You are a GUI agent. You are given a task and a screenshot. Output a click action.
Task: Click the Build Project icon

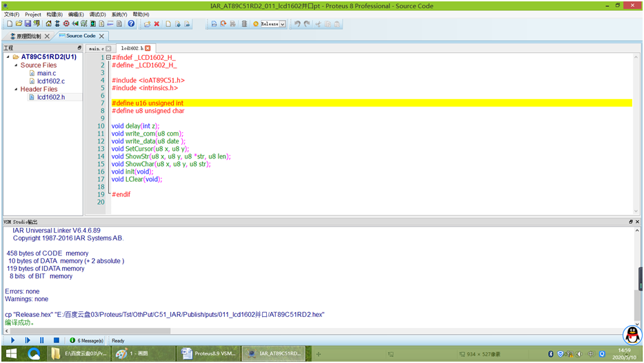[214, 24]
